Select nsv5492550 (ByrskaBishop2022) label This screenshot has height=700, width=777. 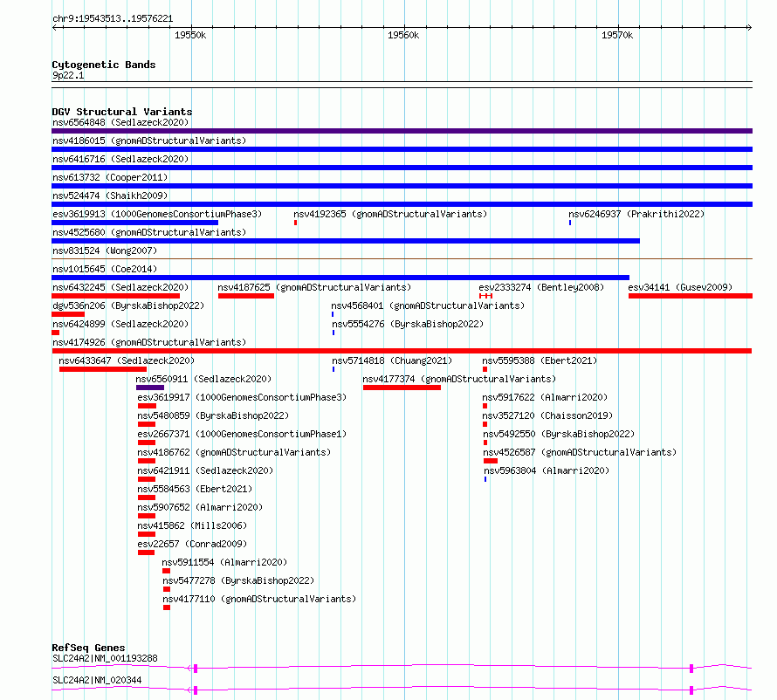pyautogui.click(x=559, y=434)
